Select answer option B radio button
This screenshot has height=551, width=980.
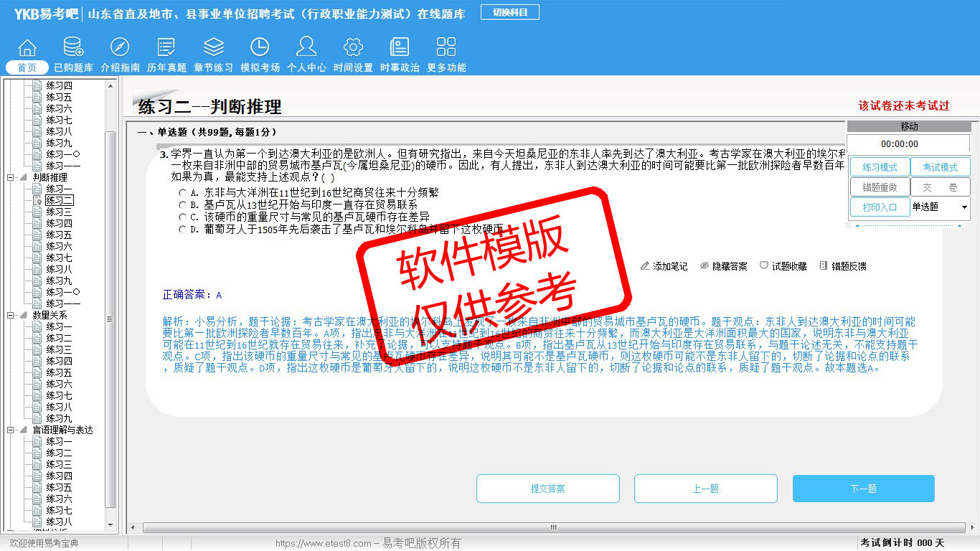pos(183,205)
